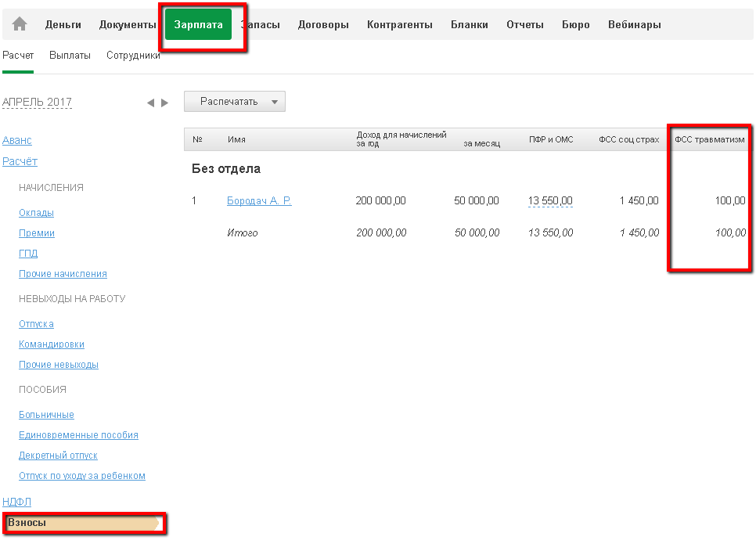Click the Распечатать button

(x=234, y=102)
